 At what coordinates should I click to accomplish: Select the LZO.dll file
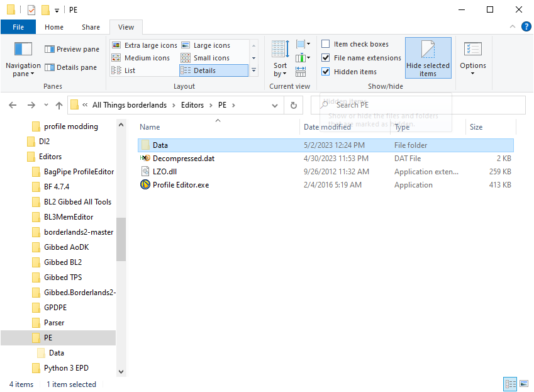(165, 172)
